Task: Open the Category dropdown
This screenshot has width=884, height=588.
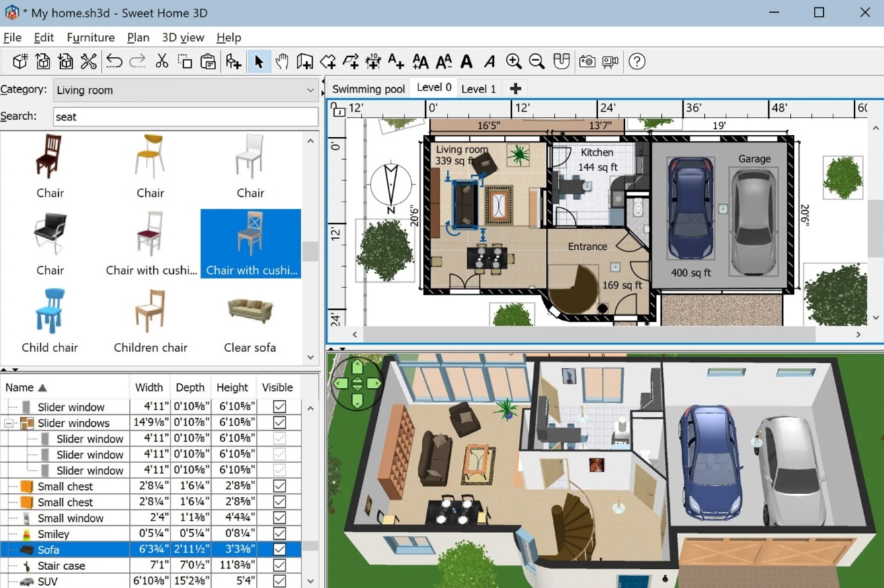Action: 185,90
